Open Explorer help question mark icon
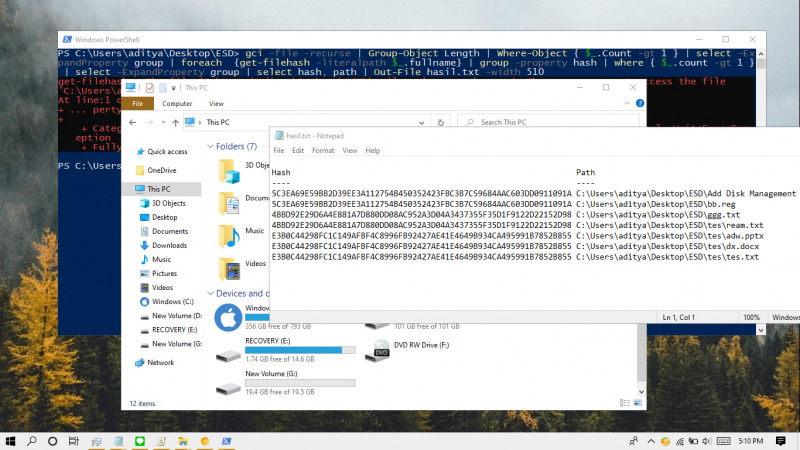 coord(640,103)
